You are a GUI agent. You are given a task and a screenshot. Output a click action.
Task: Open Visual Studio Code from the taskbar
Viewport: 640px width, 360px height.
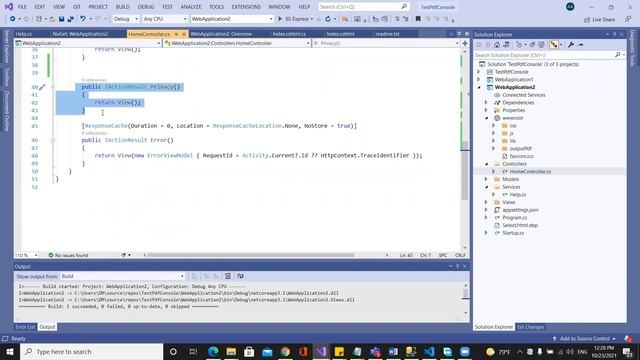[429, 351]
